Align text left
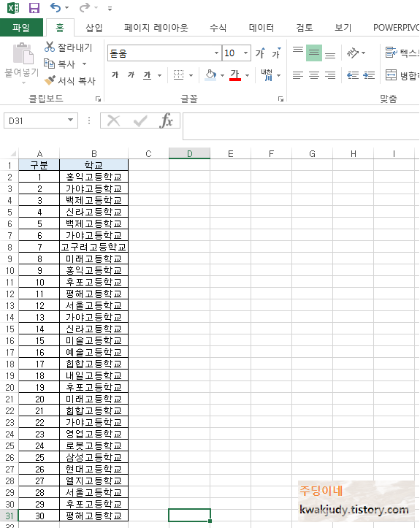The height and width of the screenshot is (528, 420). click(x=298, y=74)
